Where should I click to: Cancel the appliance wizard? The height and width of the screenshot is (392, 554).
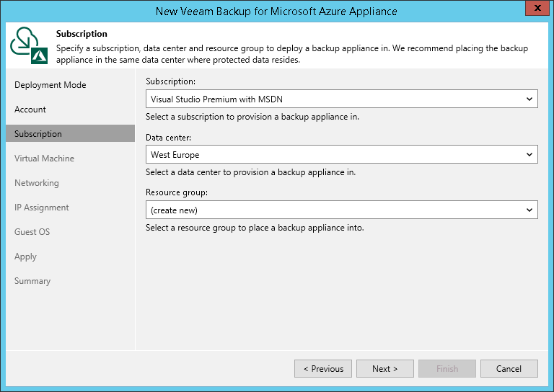click(509, 369)
